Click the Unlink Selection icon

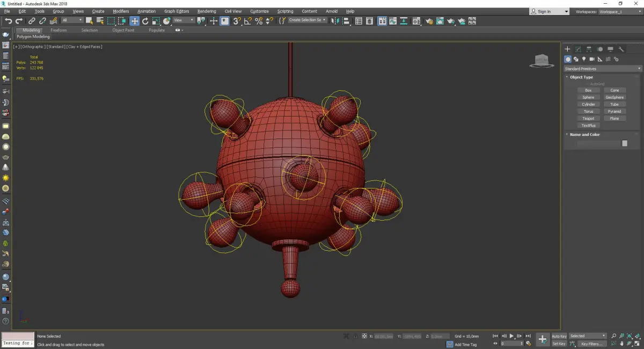pos(42,21)
